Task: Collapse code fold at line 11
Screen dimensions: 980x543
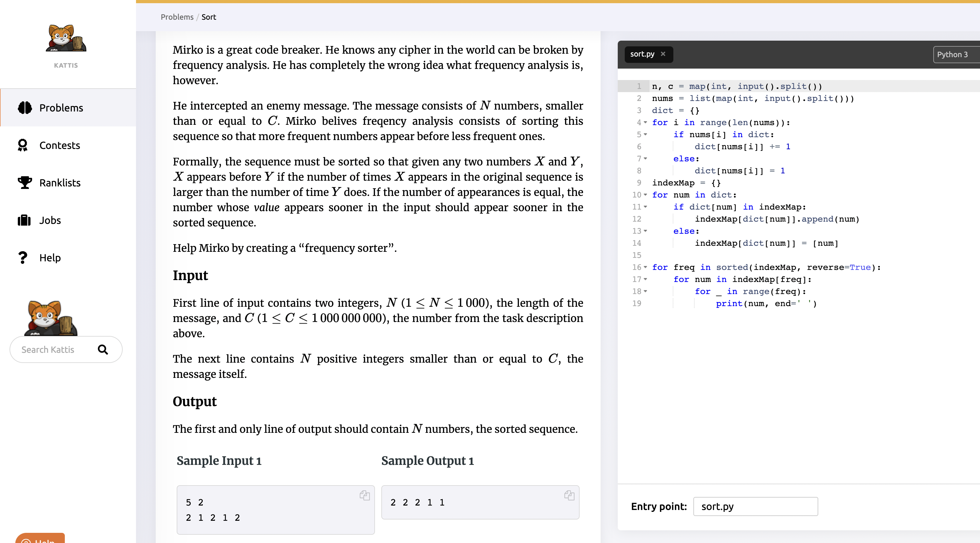Action: [x=646, y=207]
